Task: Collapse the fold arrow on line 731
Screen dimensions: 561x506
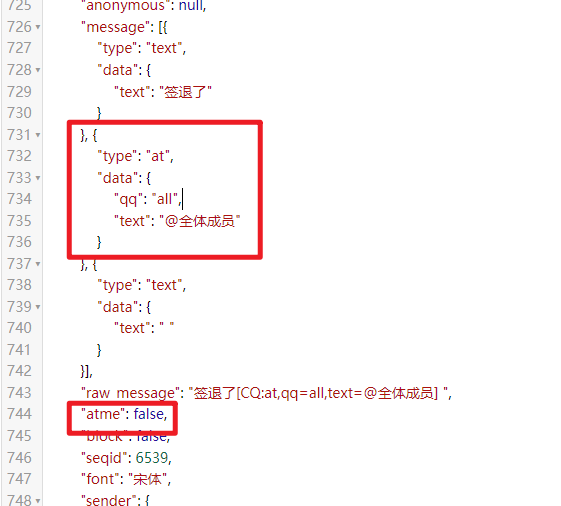Action: pos(38,135)
